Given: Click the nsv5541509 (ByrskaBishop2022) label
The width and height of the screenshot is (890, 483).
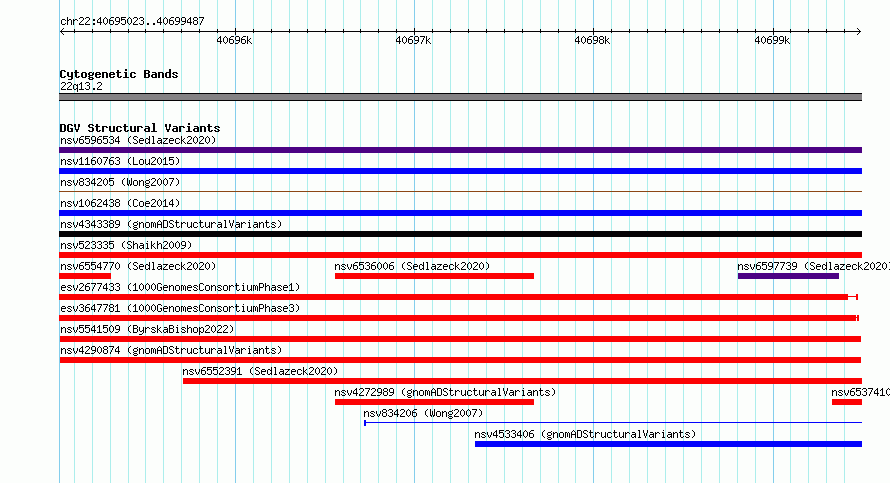Looking at the screenshot, I should click(147, 329).
